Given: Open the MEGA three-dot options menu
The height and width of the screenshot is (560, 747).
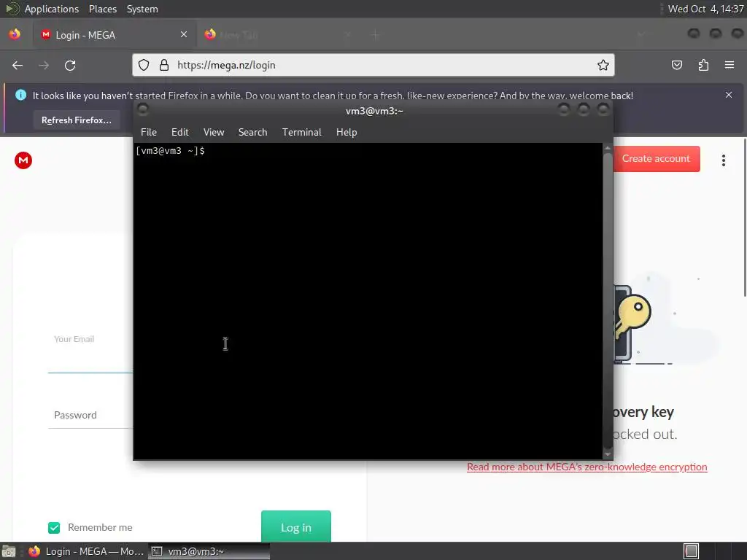Looking at the screenshot, I should [723, 160].
